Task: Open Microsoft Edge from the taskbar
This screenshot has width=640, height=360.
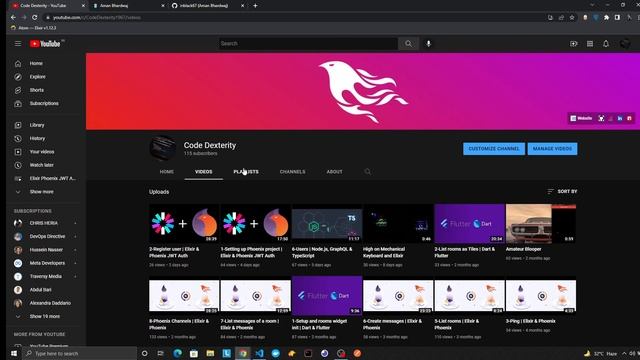Action: pos(178,353)
